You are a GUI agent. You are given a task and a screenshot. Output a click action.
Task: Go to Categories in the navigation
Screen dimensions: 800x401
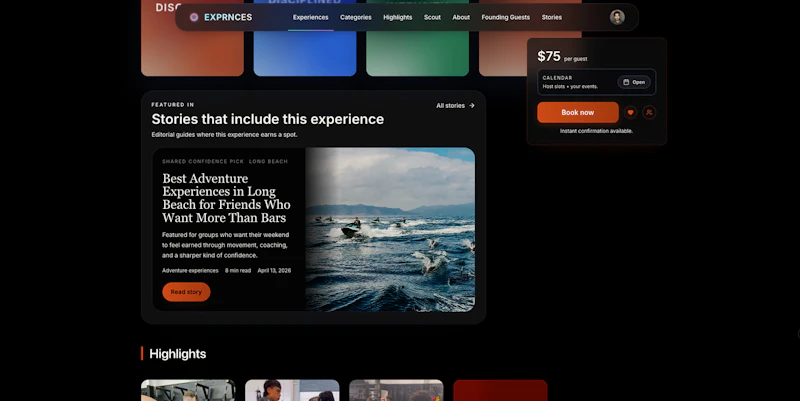tap(356, 17)
